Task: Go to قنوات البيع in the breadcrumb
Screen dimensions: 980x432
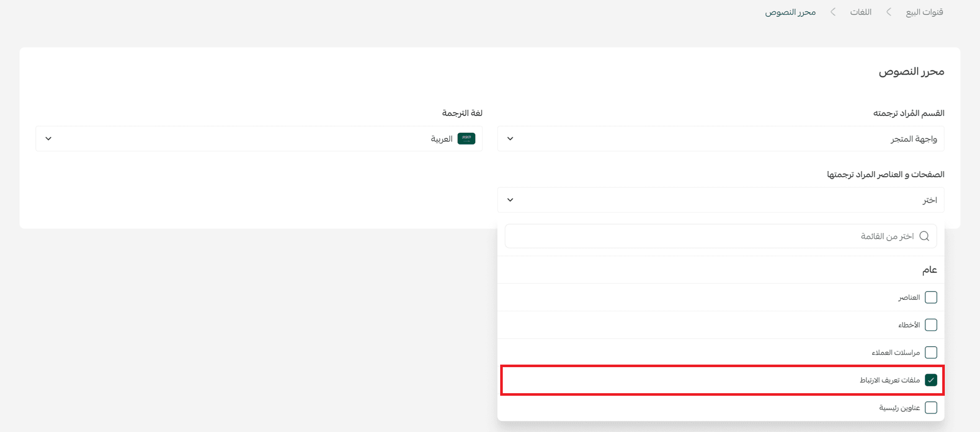Action: point(924,12)
